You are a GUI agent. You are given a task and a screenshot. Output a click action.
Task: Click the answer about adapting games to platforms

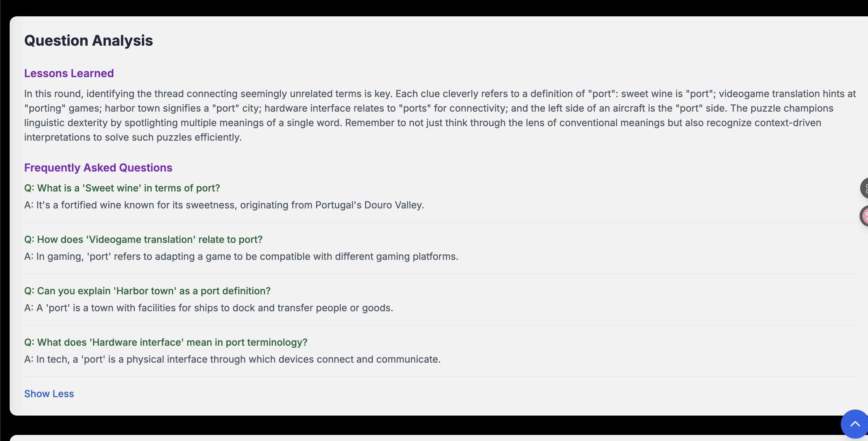241,256
